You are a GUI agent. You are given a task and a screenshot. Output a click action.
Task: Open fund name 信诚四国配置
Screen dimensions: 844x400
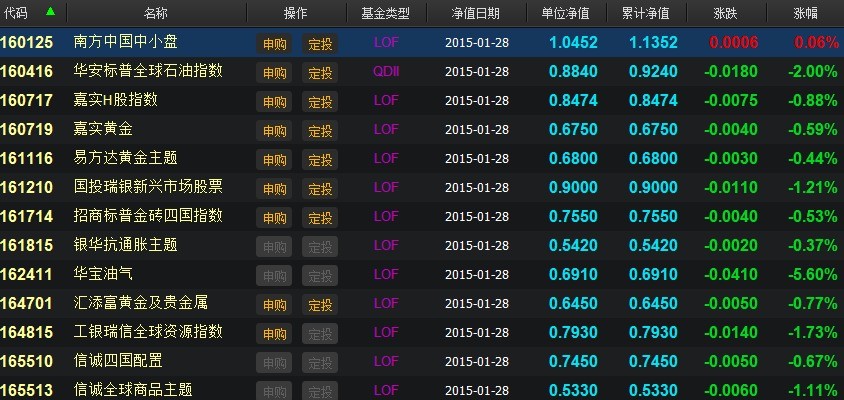coord(118,360)
